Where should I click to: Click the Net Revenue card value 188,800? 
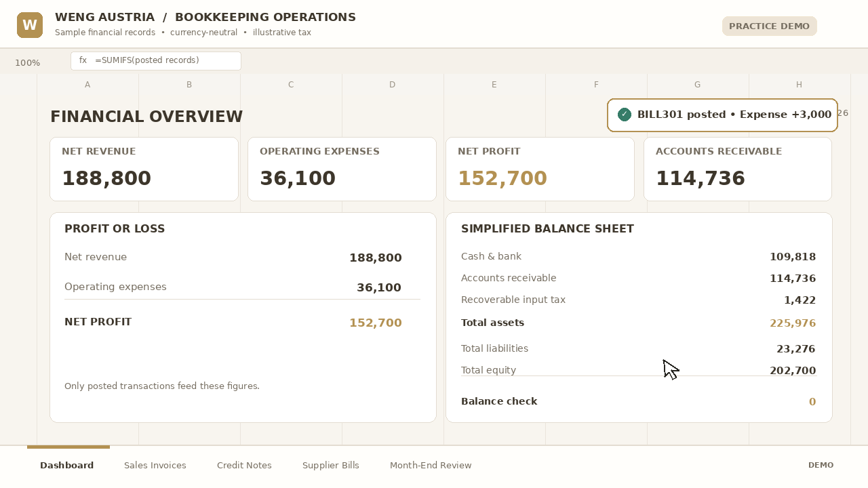pos(106,178)
